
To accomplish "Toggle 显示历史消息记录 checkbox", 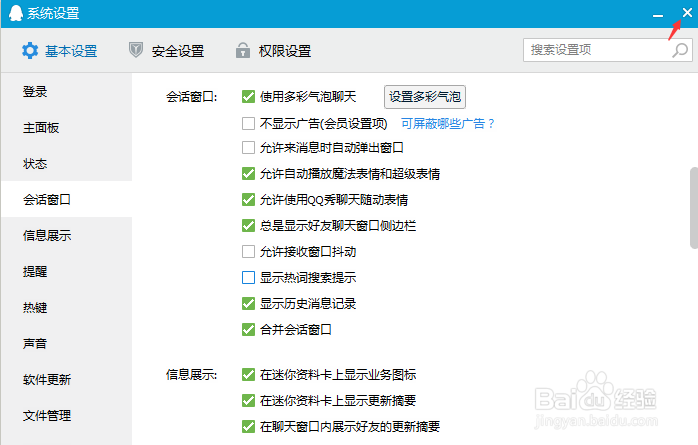I will [x=248, y=303].
